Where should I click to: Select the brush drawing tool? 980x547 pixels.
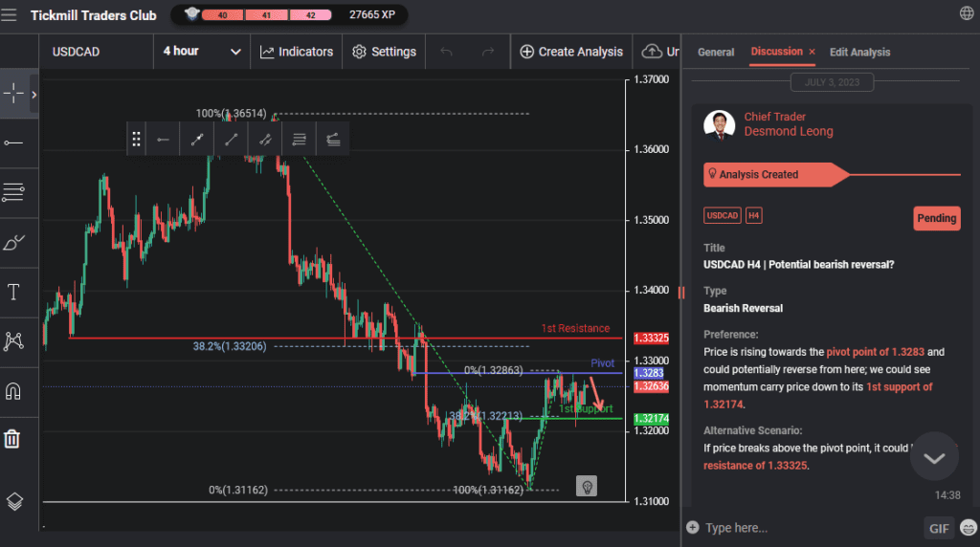14,242
